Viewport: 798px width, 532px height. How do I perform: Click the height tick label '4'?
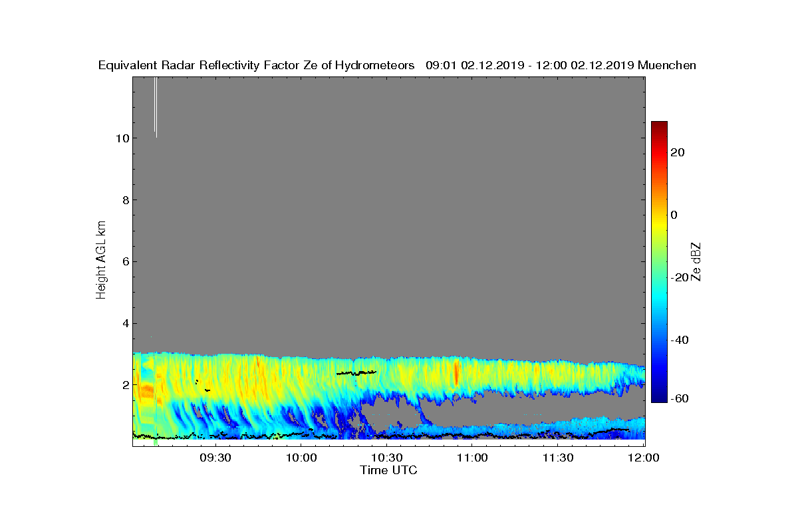[126, 323]
